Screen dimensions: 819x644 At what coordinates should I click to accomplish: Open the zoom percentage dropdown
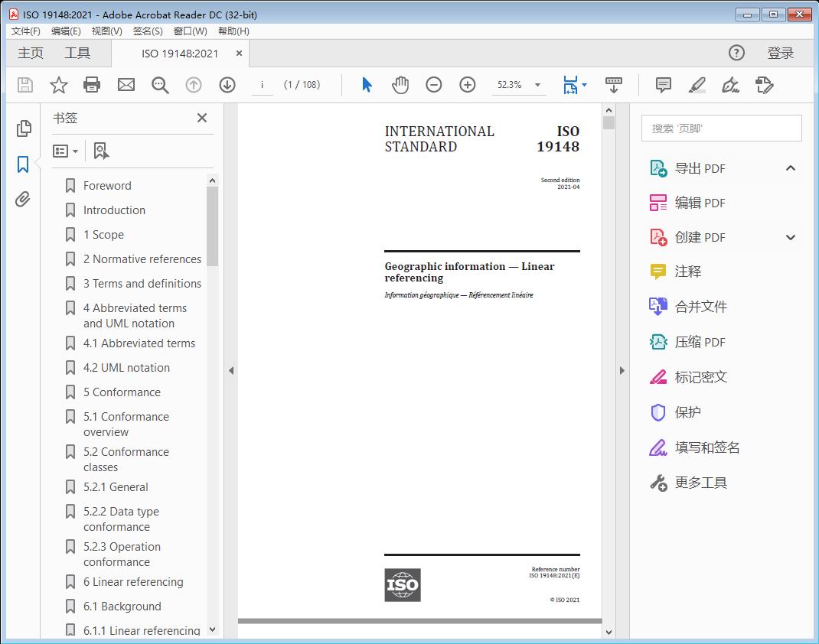point(537,85)
